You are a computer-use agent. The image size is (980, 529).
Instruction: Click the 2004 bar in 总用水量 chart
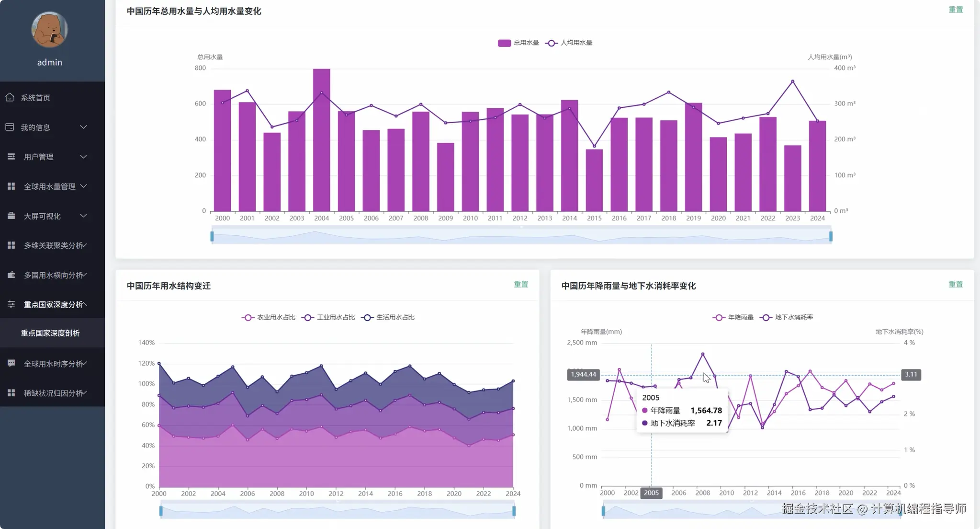(x=322, y=140)
